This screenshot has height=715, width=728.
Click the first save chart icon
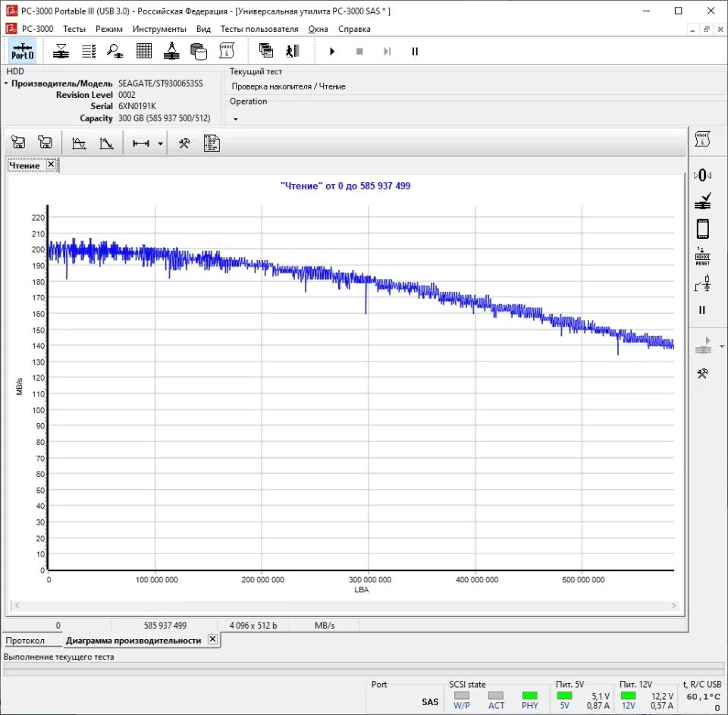18,142
